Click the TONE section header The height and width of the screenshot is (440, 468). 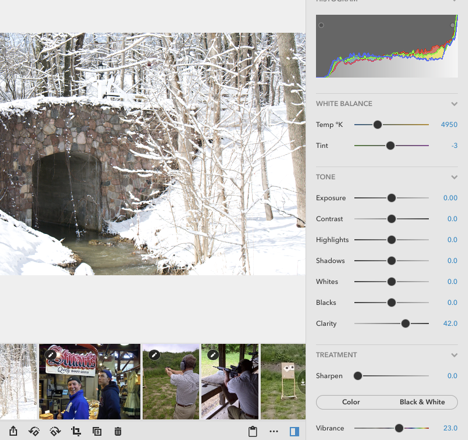click(x=326, y=177)
